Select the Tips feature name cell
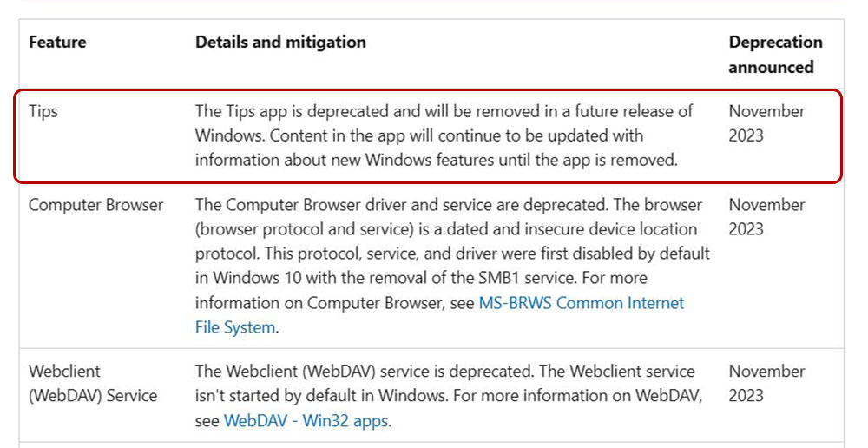This screenshot has width=868, height=448. point(43,111)
